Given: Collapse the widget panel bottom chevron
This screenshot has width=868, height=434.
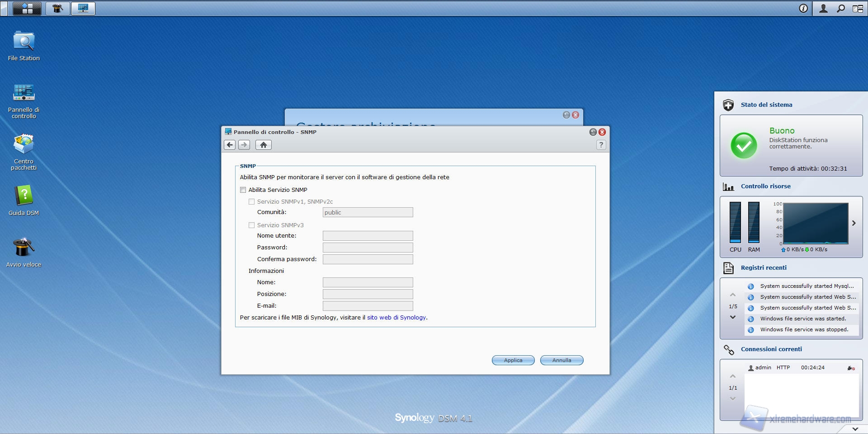Looking at the screenshot, I should pyautogui.click(x=855, y=429).
